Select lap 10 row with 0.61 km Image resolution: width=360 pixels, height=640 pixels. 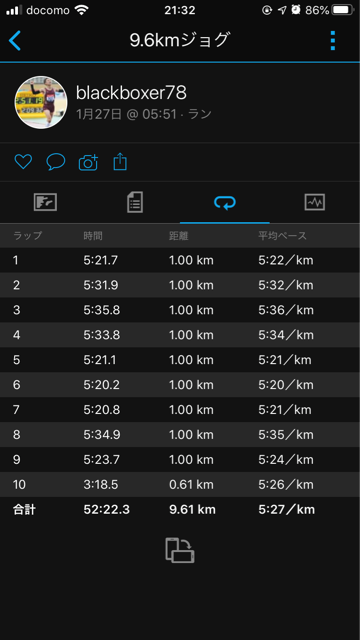click(x=180, y=484)
